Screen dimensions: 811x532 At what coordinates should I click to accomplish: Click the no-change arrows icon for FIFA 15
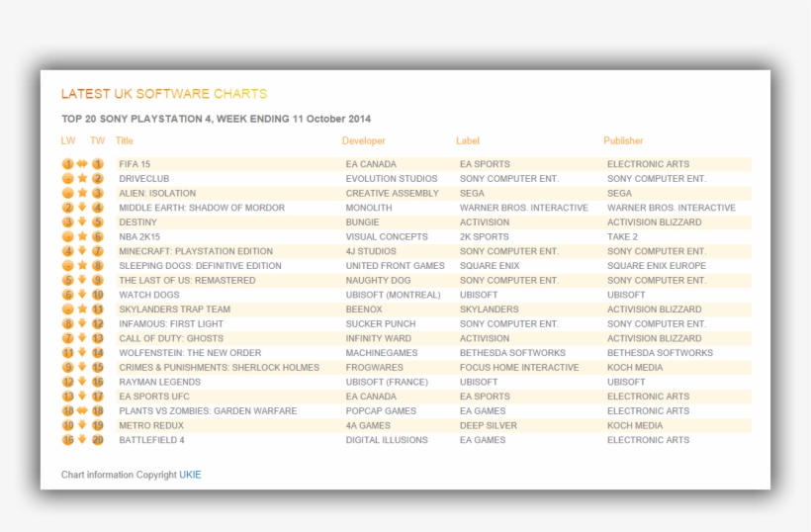[x=82, y=164]
